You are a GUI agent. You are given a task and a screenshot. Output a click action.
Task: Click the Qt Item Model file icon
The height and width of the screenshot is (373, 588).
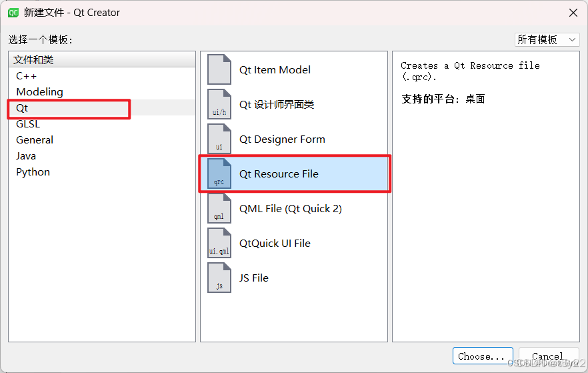pos(219,69)
